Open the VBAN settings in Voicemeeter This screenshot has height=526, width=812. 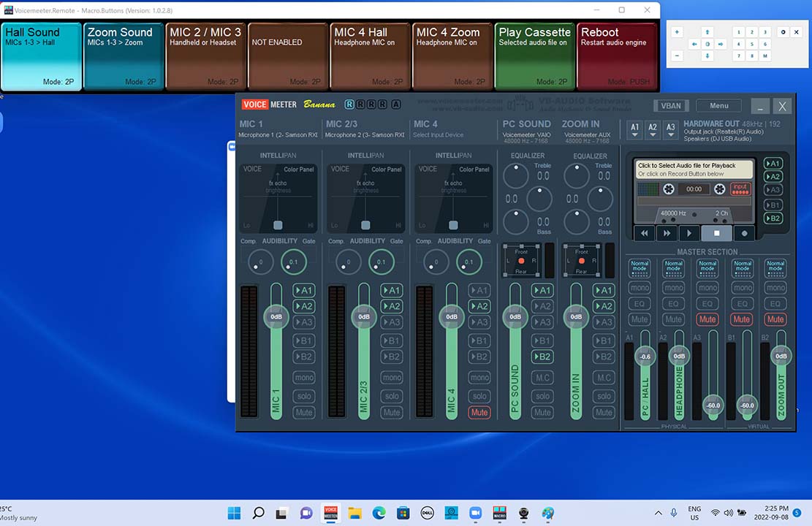pyautogui.click(x=671, y=106)
